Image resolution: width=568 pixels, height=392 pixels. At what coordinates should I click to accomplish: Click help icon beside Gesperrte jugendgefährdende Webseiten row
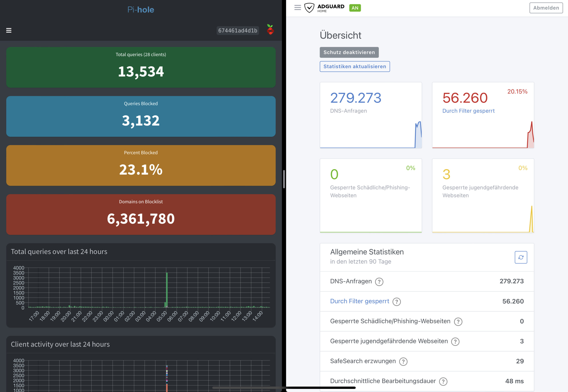point(455,341)
